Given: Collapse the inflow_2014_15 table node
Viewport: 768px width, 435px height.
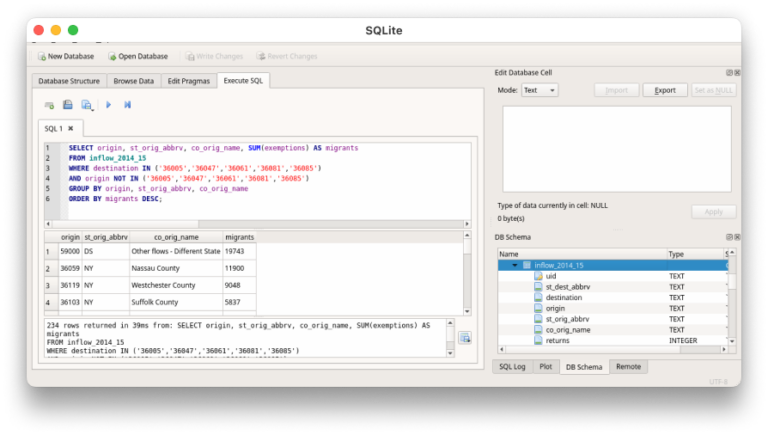Looking at the screenshot, I should click(x=515, y=266).
